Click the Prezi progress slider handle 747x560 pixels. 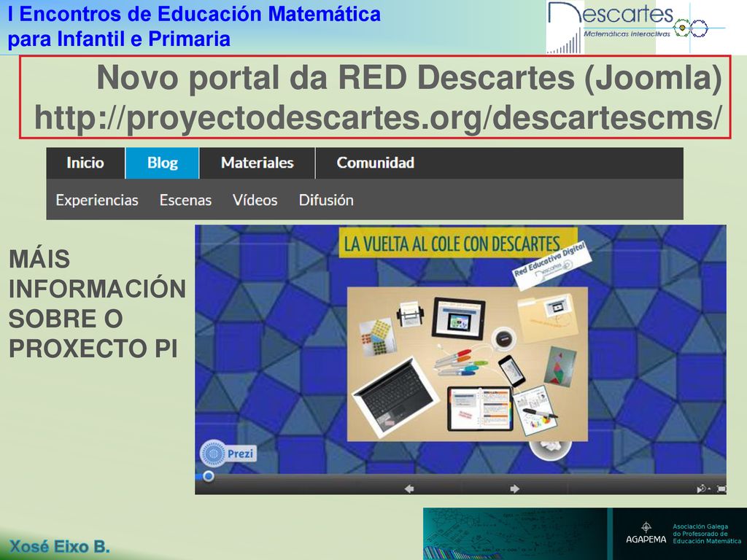tap(208, 475)
